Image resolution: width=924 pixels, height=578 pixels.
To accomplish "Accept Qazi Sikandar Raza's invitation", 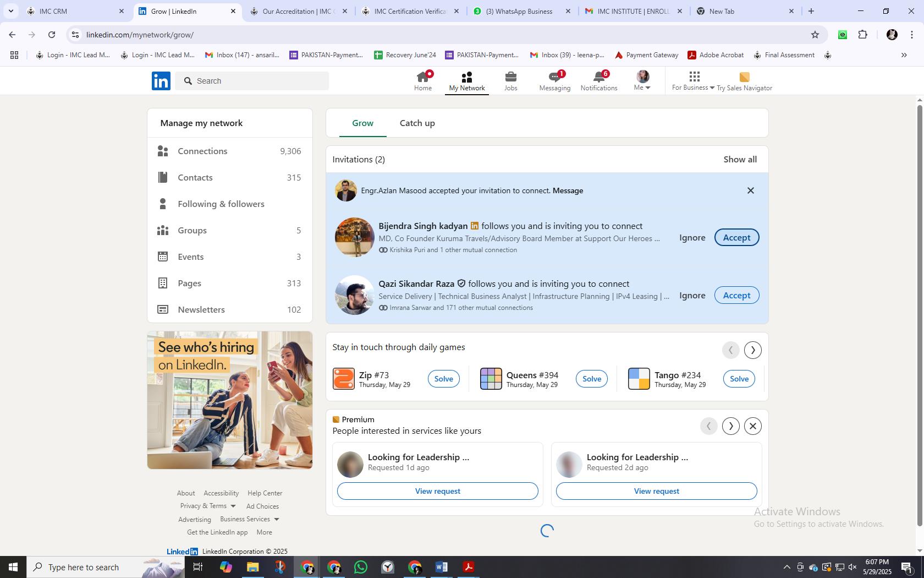I will coord(736,295).
